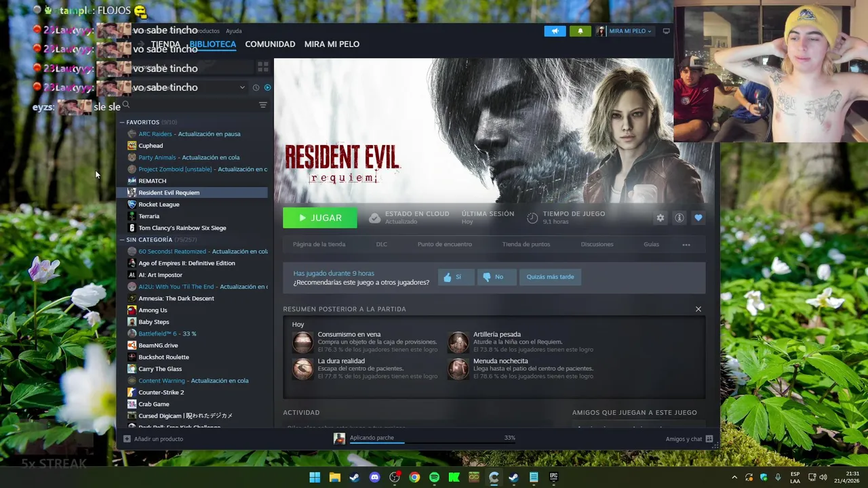Image resolution: width=868 pixels, height=488 pixels.
Task: Switch Steam to Big Picture mode icon
Action: 666,31
